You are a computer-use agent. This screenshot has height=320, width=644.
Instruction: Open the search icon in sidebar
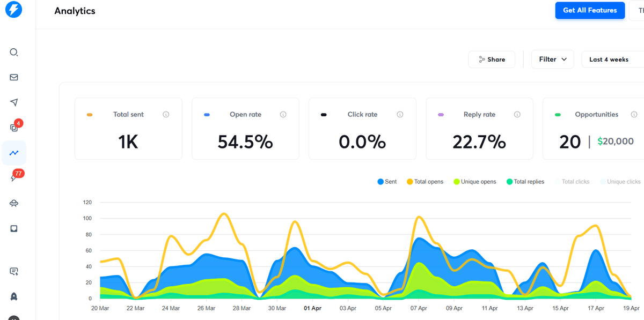pyautogui.click(x=14, y=53)
